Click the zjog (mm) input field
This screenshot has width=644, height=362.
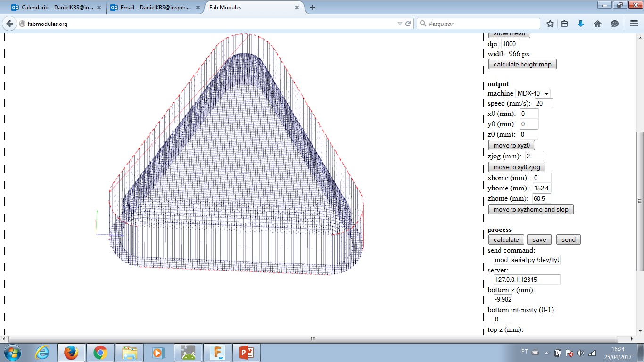point(534,156)
